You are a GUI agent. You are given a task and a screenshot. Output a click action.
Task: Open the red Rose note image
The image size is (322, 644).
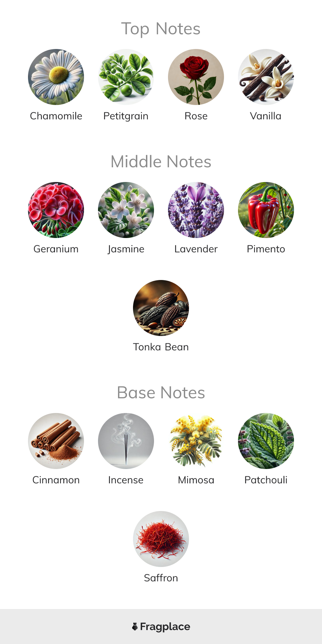coord(196,77)
